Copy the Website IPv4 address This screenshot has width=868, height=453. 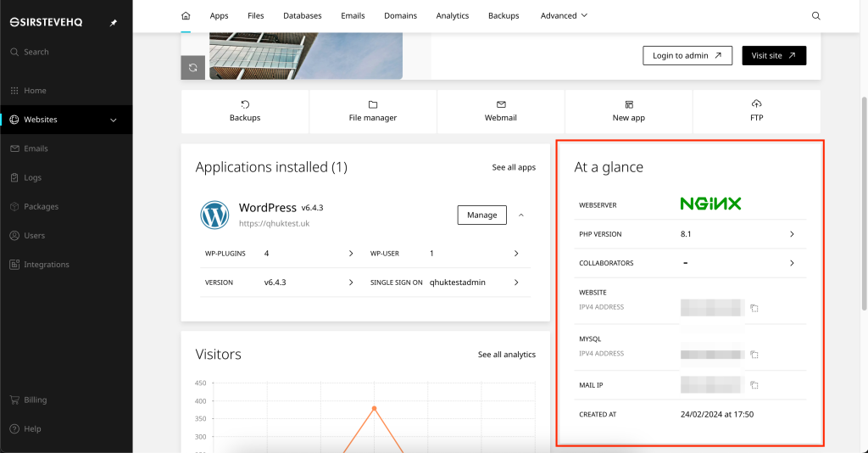pyautogui.click(x=754, y=308)
